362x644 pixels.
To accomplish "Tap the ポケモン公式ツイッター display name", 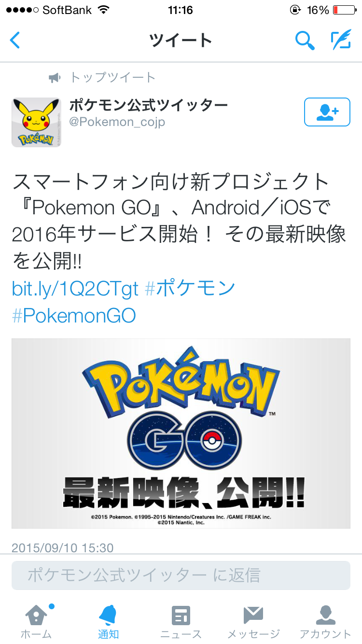I will tap(148, 104).
